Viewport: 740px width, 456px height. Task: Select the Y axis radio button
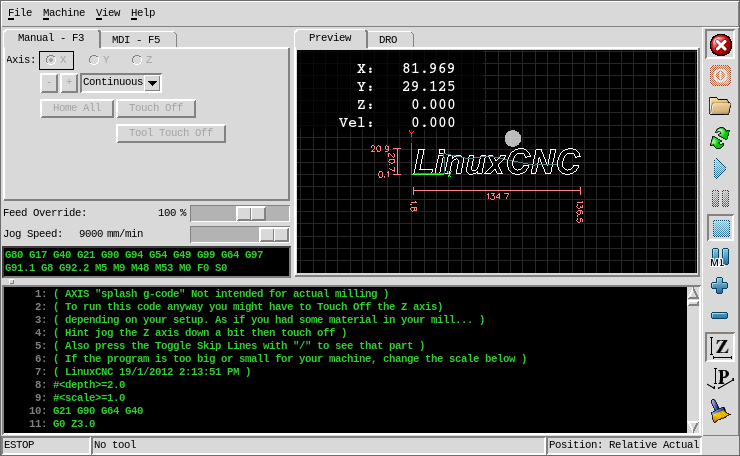[99, 60]
